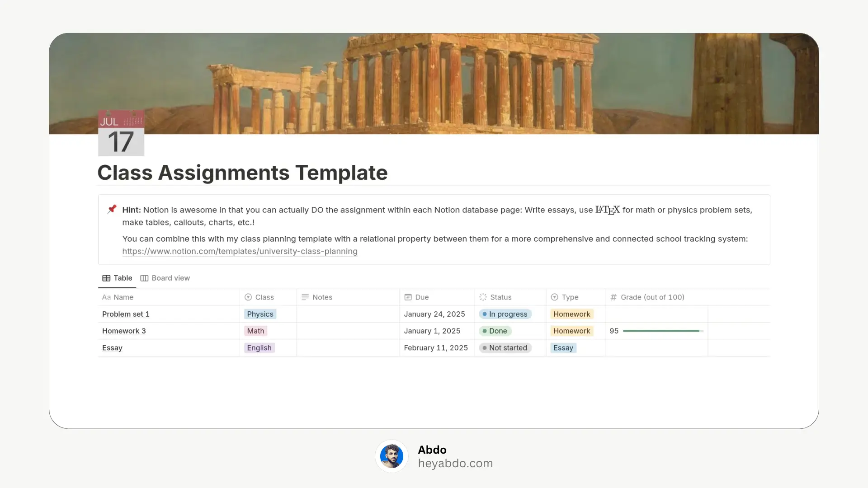Click the February 11, 2025 due date

pyautogui.click(x=436, y=348)
